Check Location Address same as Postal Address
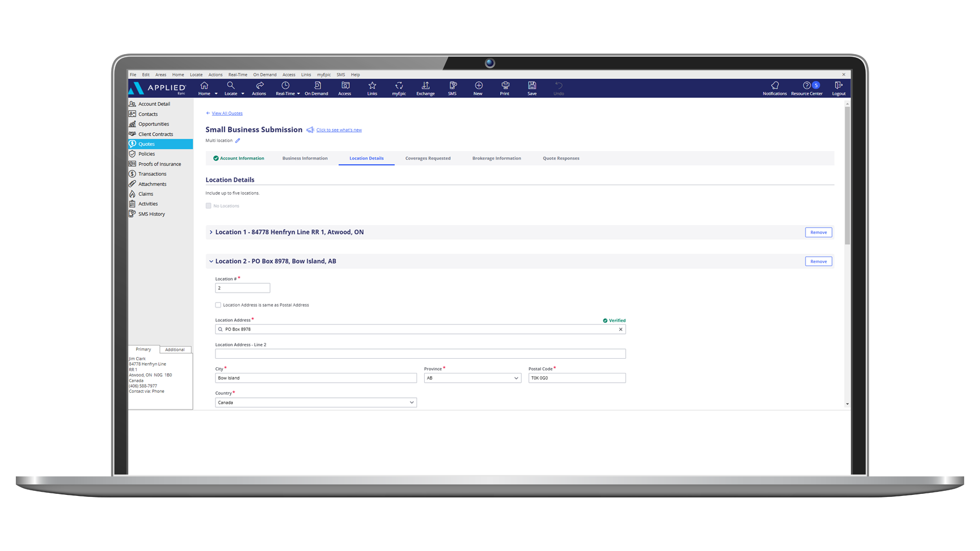The height and width of the screenshot is (551, 980). coord(218,305)
